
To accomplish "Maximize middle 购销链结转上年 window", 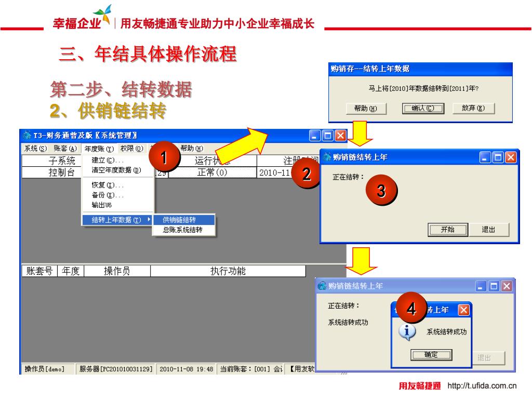I will click(x=498, y=157).
